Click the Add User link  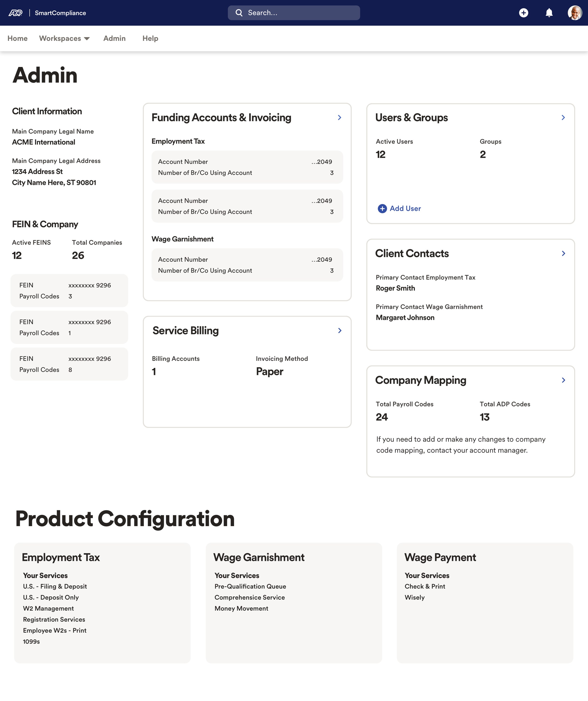coord(405,209)
